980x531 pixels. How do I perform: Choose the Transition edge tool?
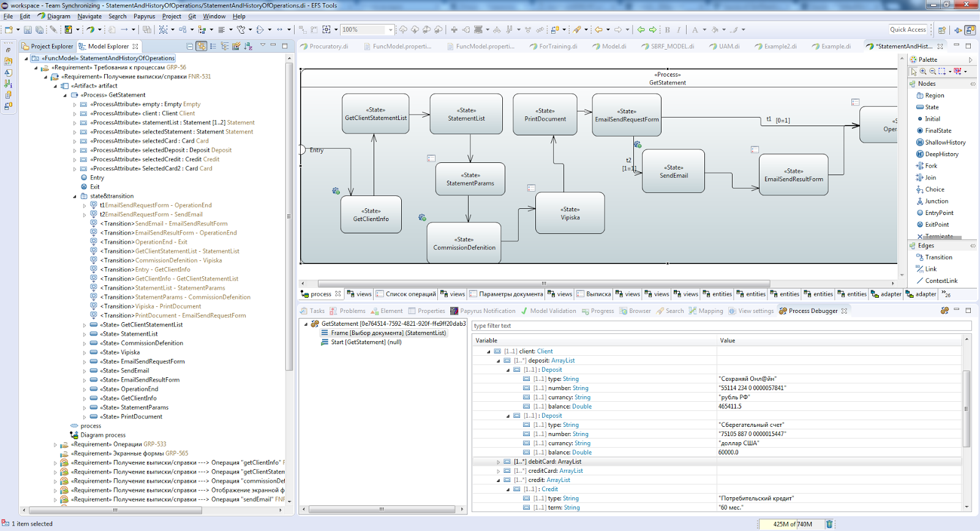coord(938,257)
